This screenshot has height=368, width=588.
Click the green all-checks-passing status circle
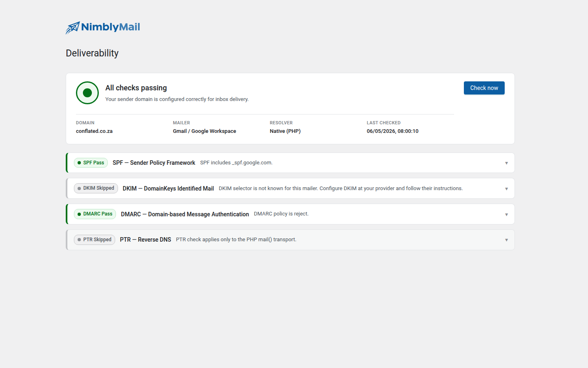pos(87,93)
